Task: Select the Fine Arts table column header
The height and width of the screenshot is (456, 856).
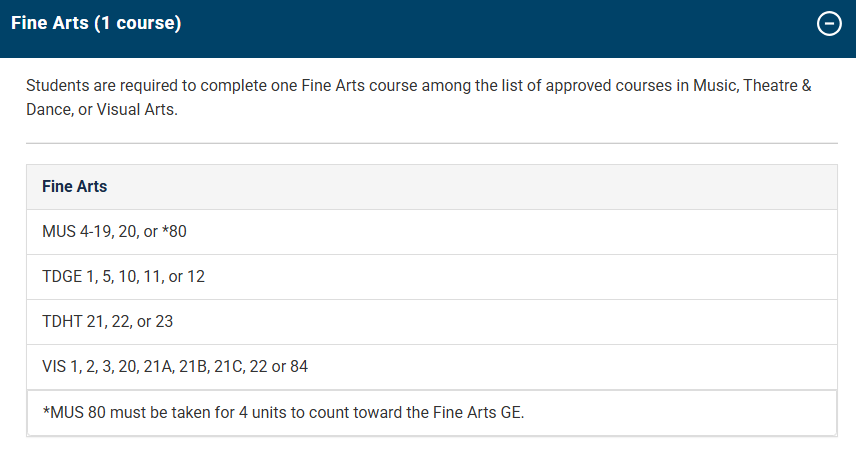Action: coord(75,187)
